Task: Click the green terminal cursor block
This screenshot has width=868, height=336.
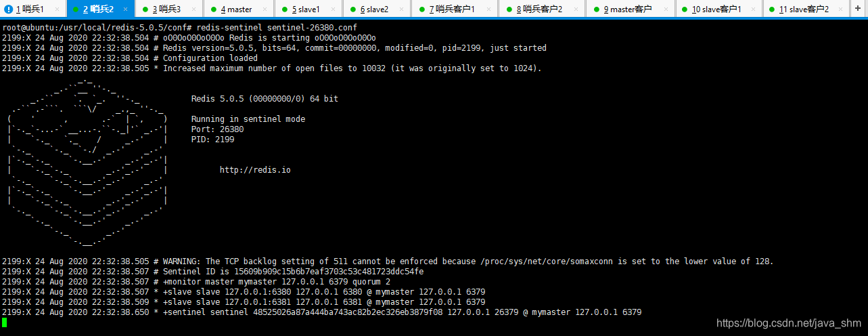Action: pos(4,322)
